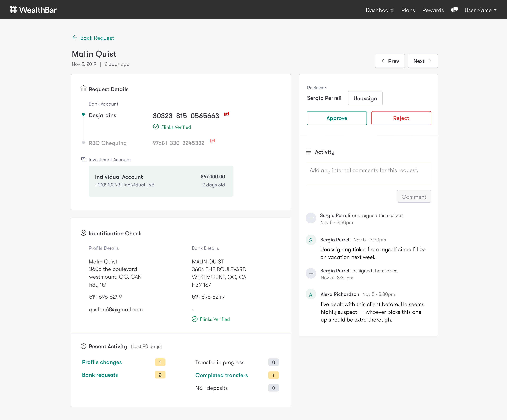Open the chat messages icon in navbar
507x420 pixels.
pos(454,10)
